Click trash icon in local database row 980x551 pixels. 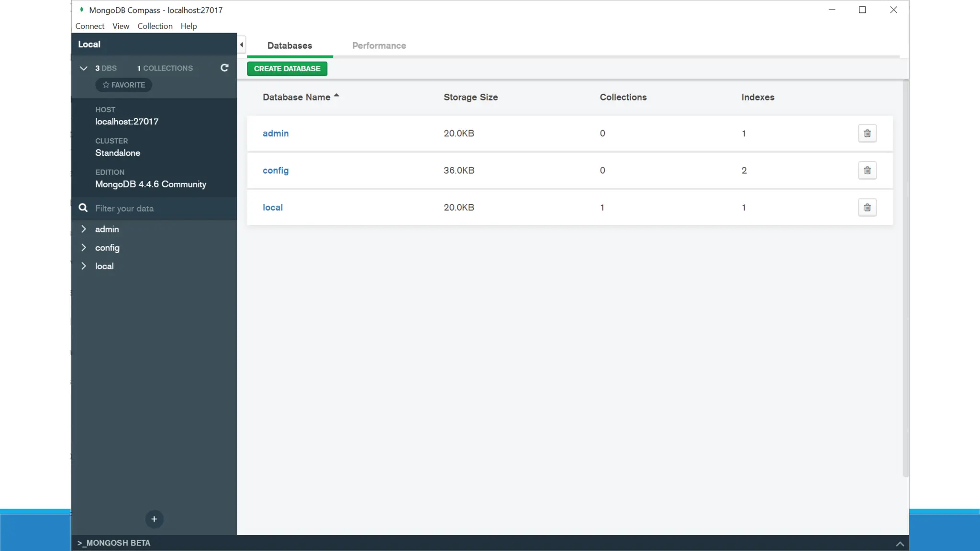point(867,208)
